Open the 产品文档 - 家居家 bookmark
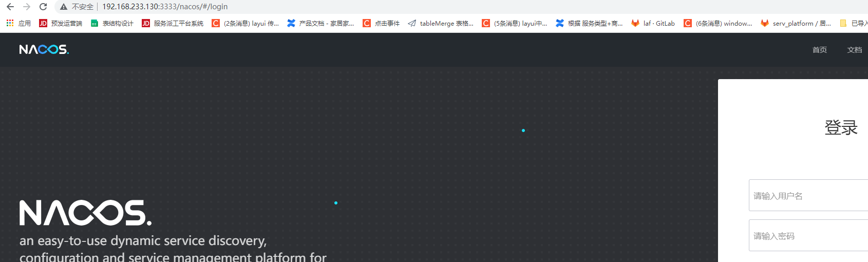The width and height of the screenshot is (868, 262). [x=321, y=23]
